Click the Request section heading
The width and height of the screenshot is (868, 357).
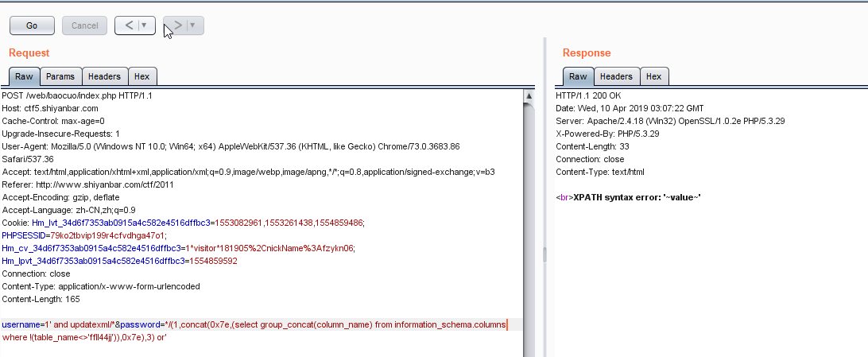[29, 53]
